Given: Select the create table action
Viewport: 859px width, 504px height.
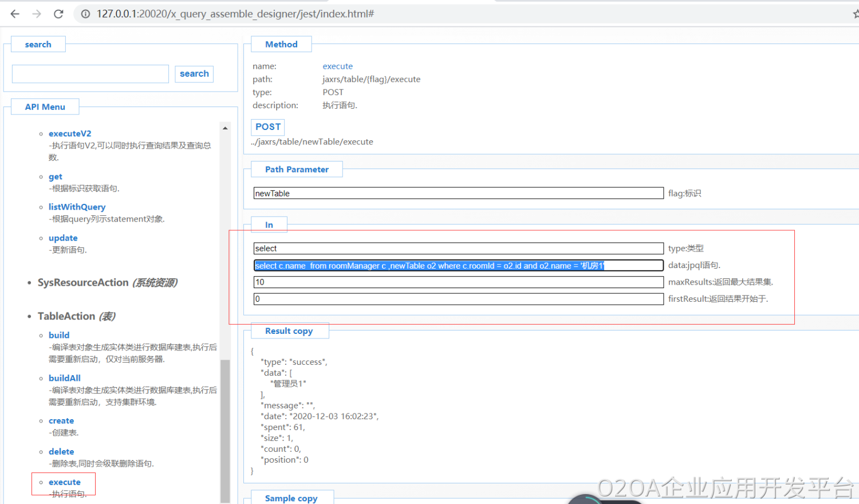Looking at the screenshot, I should coord(61,420).
